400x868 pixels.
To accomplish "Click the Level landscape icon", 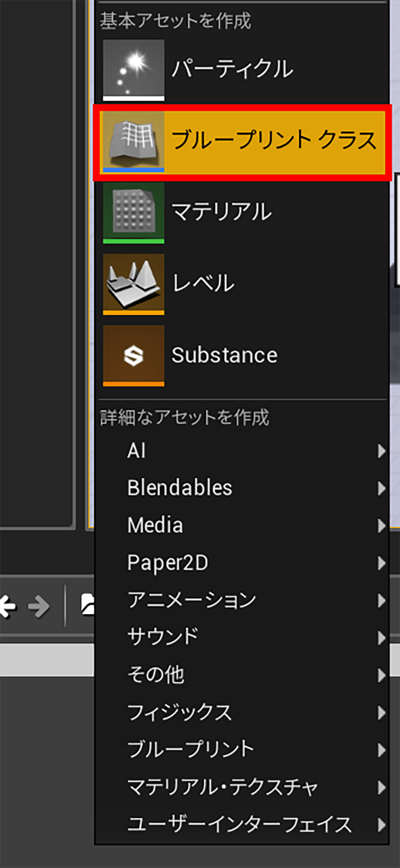I will click(133, 284).
